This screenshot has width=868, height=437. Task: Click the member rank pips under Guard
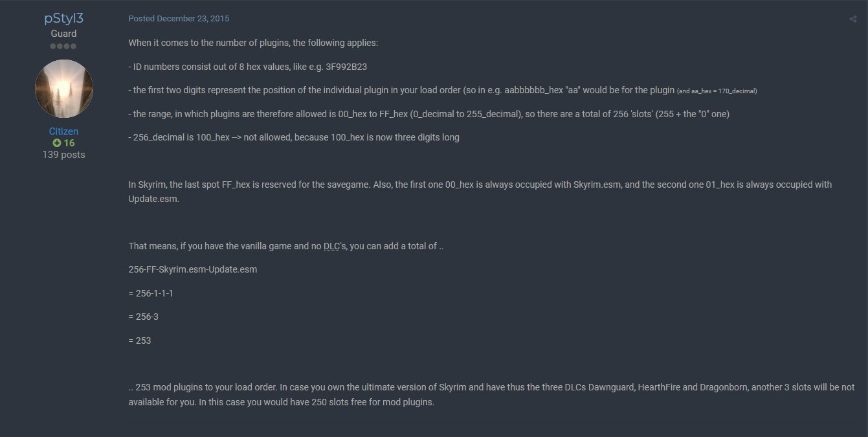(x=63, y=47)
